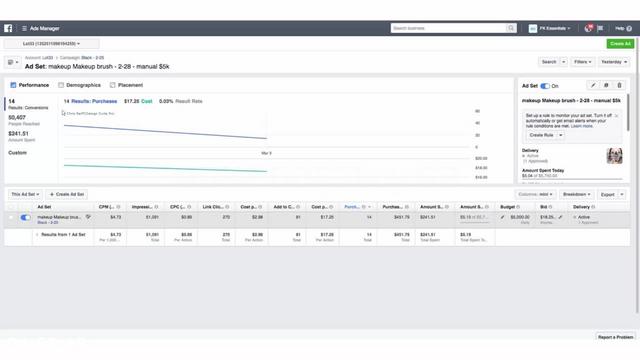
Task: Open the Yesterday date range dropdown
Action: point(614,62)
